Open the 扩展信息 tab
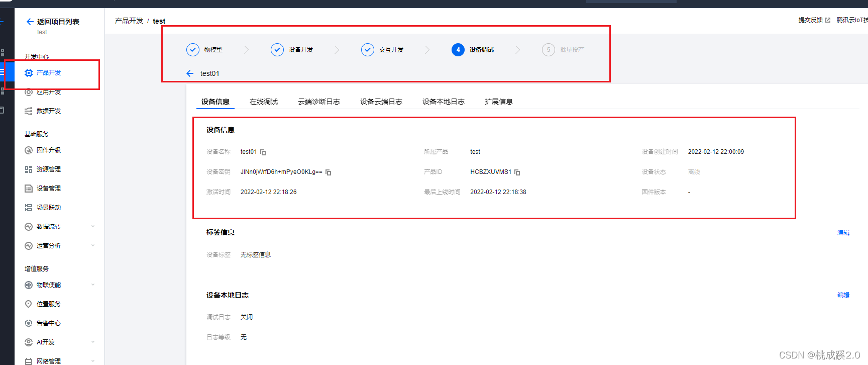Image resolution: width=868 pixels, height=365 pixels. coord(499,102)
